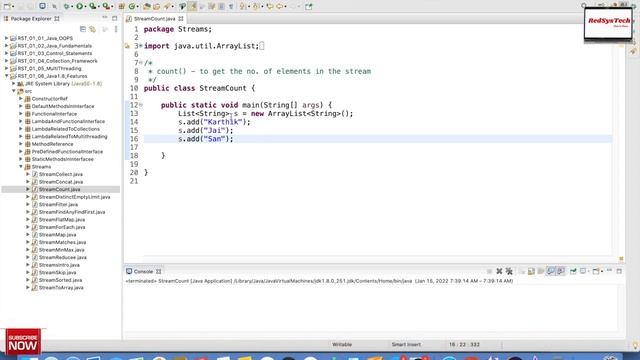Close the StreamCount.java tab

pos(181,19)
